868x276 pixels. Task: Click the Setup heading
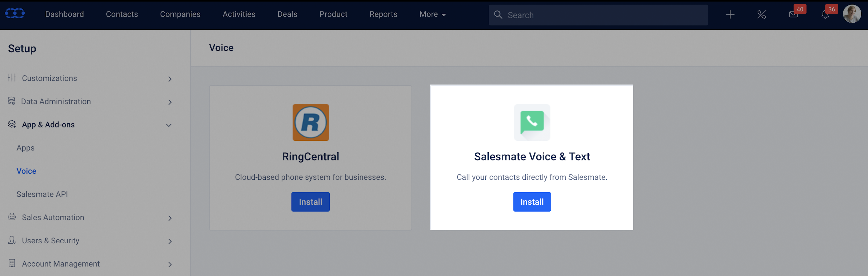(22, 48)
